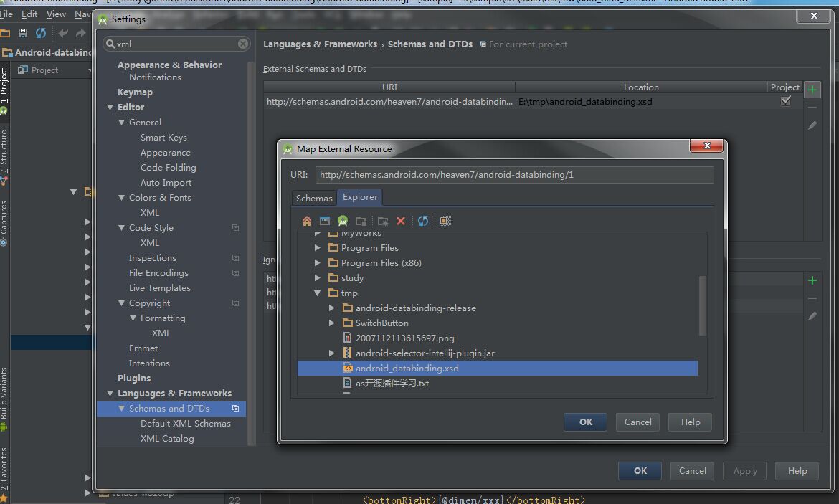The height and width of the screenshot is (504, 839).
Task: Add a new external schema with the top plus
Action: (812, 90)
